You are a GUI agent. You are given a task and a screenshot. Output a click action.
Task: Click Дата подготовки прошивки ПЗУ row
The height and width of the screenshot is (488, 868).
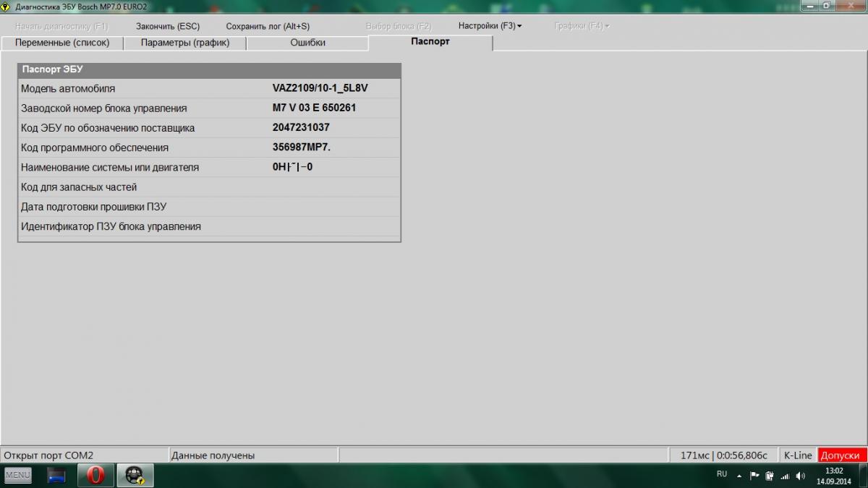pyautogui.click(x=209, y=207)
